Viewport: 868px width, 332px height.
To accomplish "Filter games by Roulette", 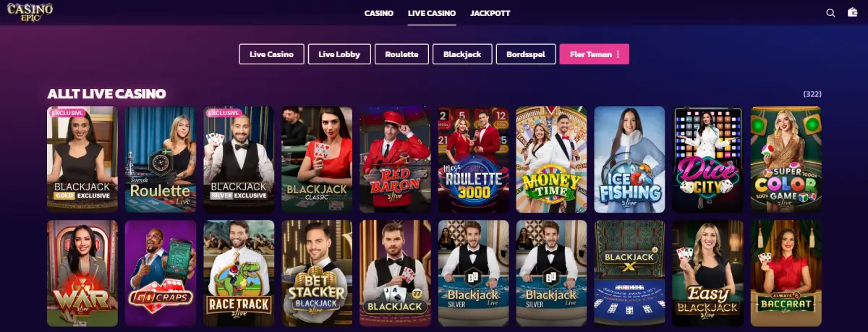I will coord(402,54).
